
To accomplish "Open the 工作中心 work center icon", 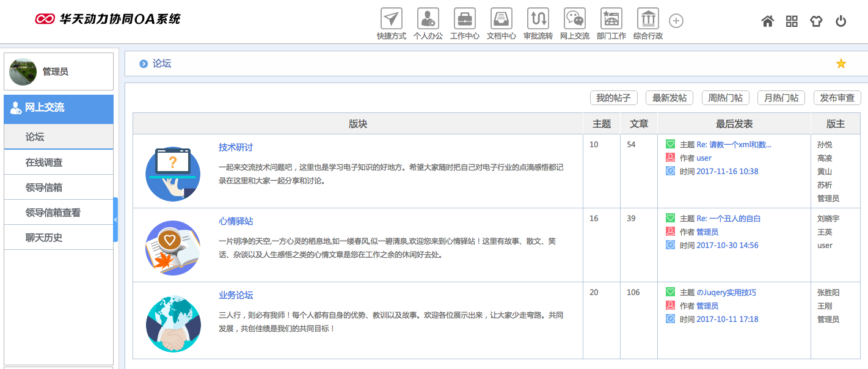I will point(464,18).
